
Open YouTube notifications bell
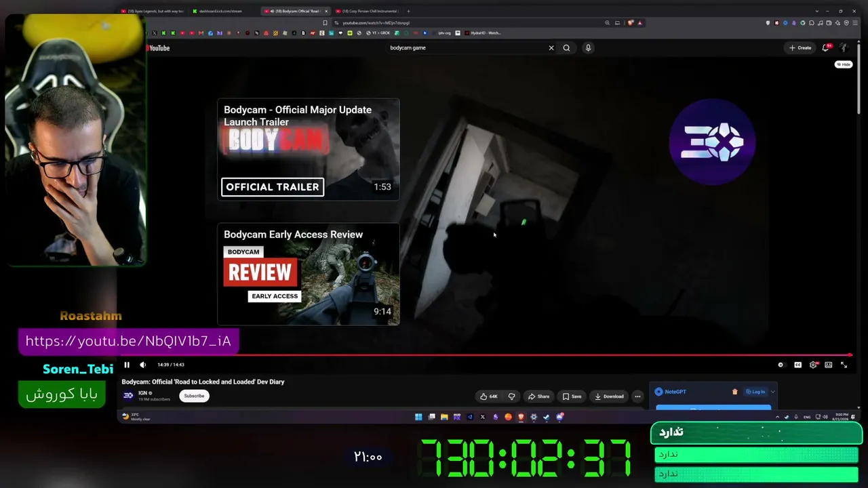click(x=825, y=48)
